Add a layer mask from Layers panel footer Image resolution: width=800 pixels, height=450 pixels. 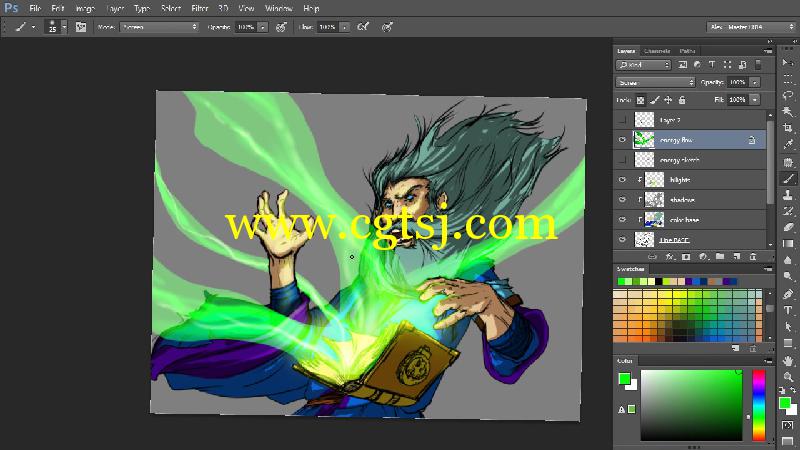tap(686, 257)
